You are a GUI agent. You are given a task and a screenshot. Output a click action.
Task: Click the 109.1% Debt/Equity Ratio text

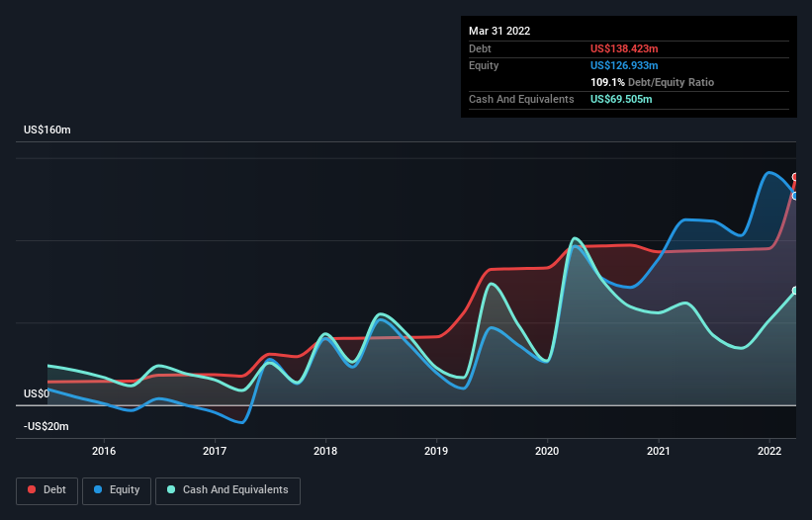pyautogui.click(x=652, y=82)
